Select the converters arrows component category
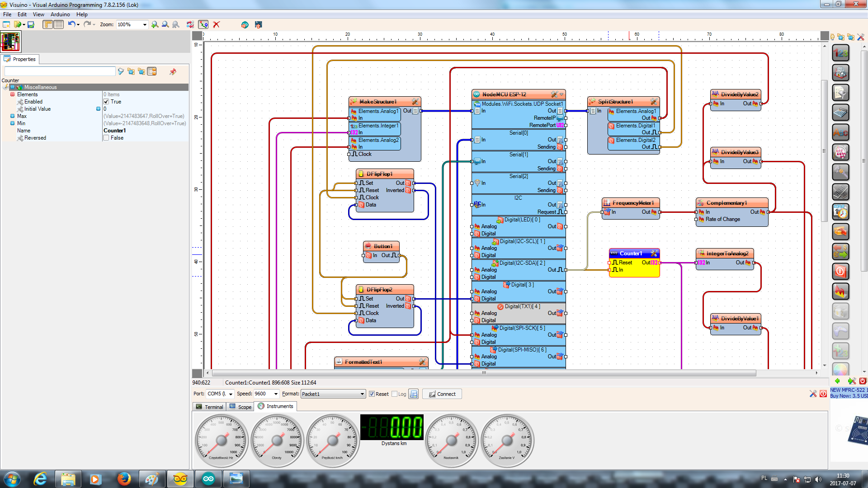The height and width of the screenshot is (488, 868). (x=840, y=252)
